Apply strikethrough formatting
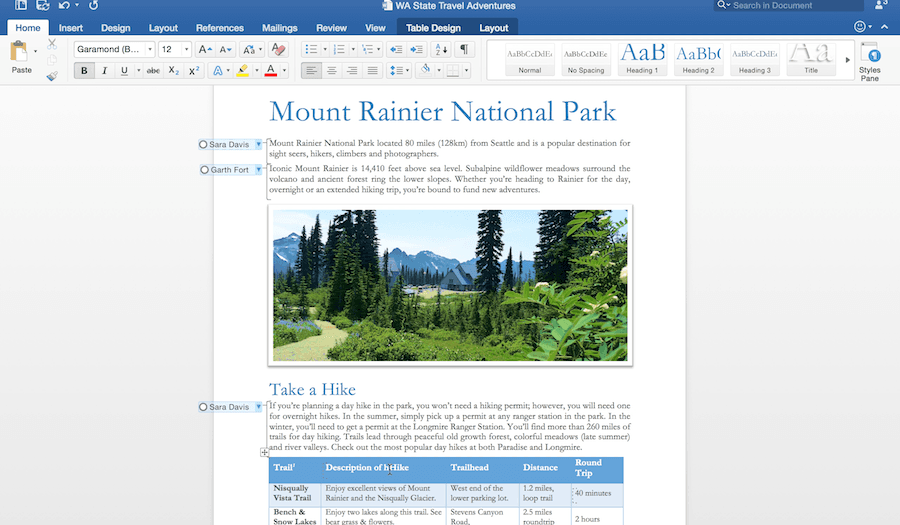900x525 pixels. click(x=153, y=71)
